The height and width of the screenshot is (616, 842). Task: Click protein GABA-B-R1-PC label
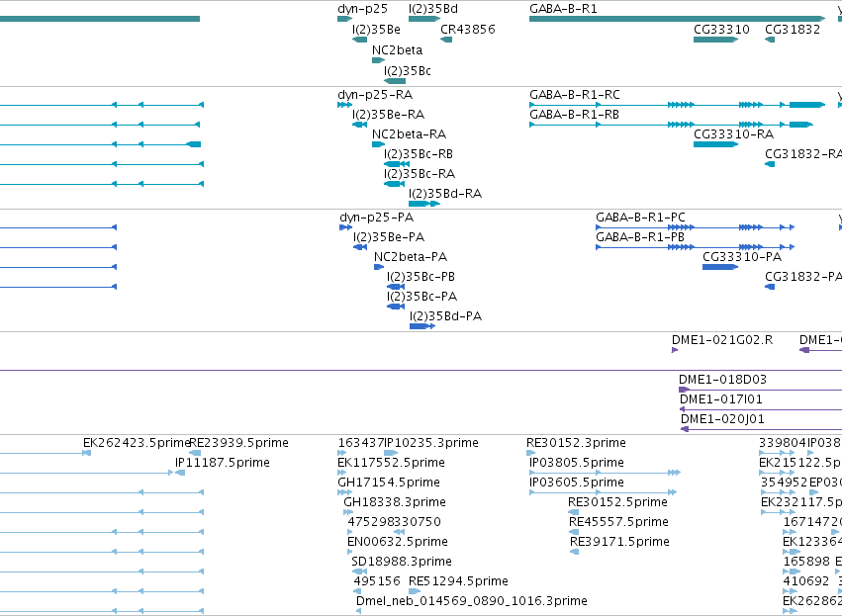tap(640, 218)
